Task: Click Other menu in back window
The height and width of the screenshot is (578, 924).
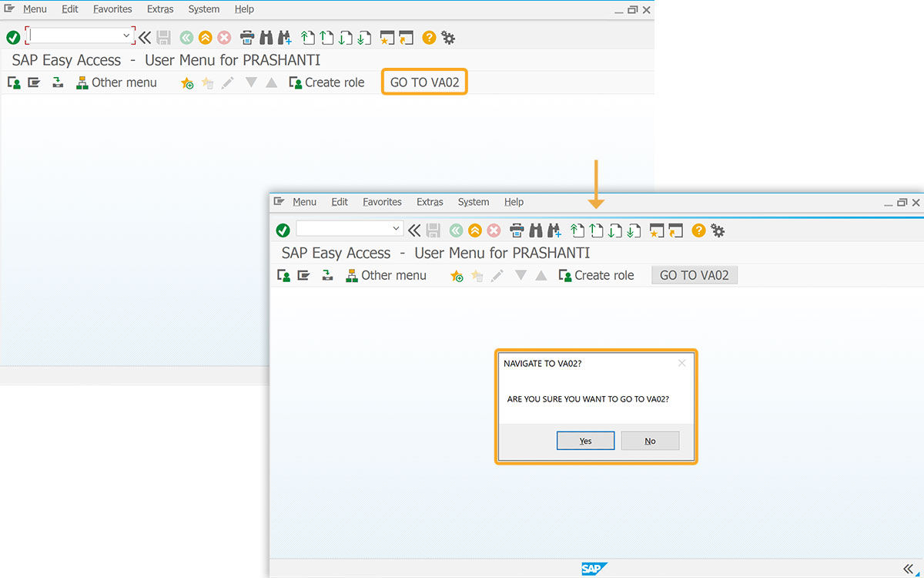Action: coord(116,82)
